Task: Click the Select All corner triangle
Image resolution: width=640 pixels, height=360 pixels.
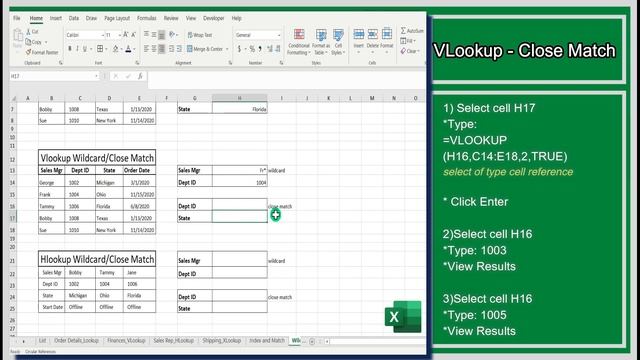Action: [x=14, y=98]
